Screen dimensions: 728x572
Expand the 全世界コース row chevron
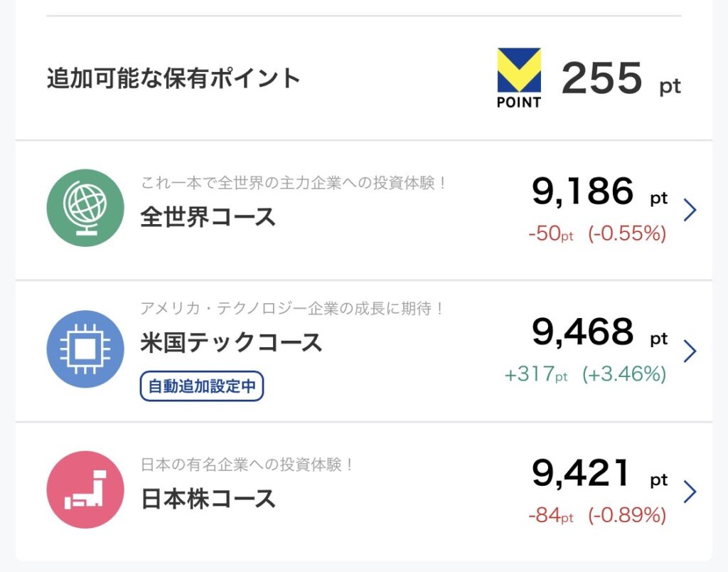pyautogui.click(x=689, y=210)
